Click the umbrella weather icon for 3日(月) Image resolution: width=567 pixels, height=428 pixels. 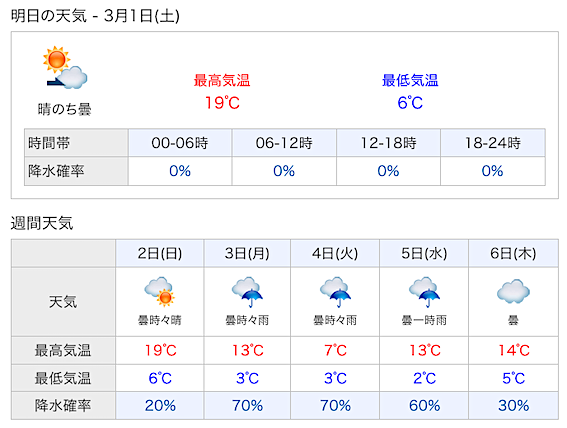247,292
